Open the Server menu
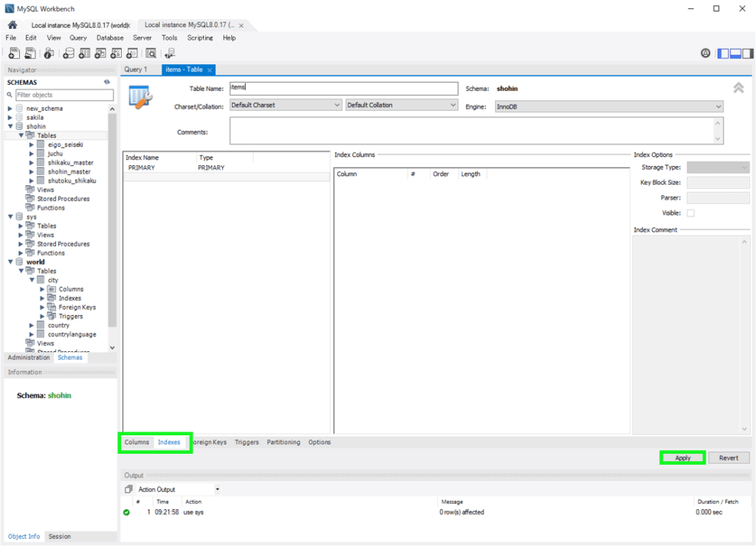 (142, 38)
